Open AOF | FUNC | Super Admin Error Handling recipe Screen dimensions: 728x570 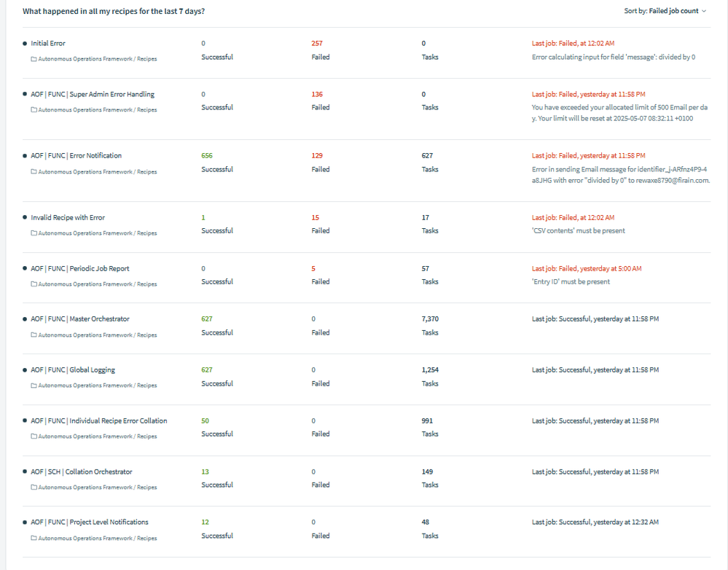coord(93,94)
